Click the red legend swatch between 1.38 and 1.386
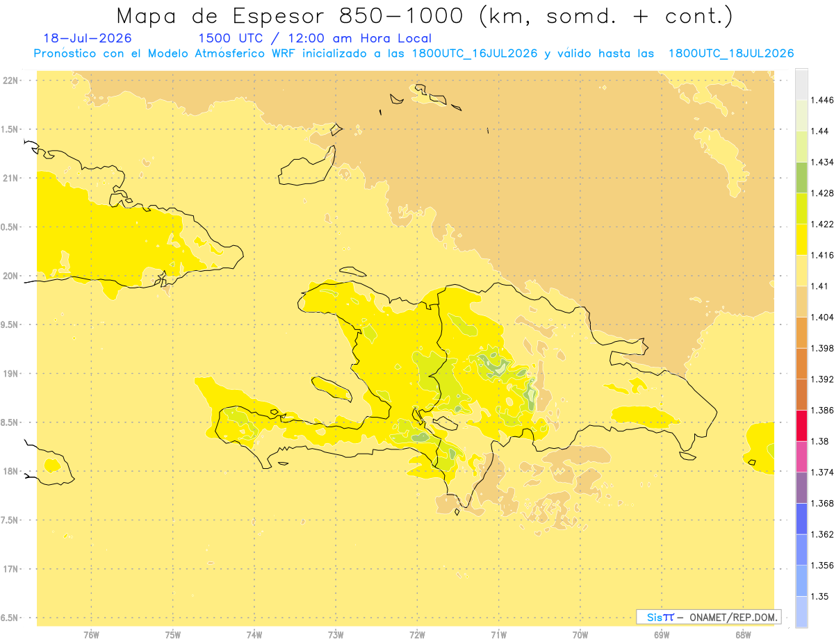This screenshot has height=644, width=834. [801, 426]
